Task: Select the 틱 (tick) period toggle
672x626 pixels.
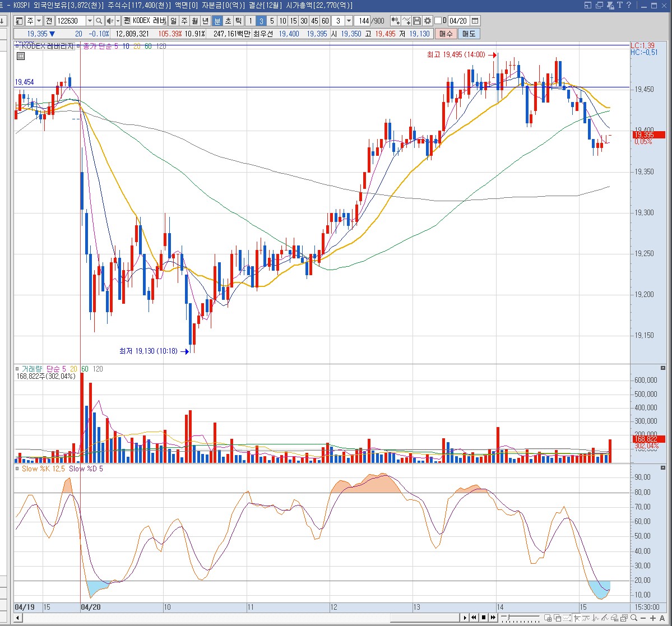Action: pos(239,21)
